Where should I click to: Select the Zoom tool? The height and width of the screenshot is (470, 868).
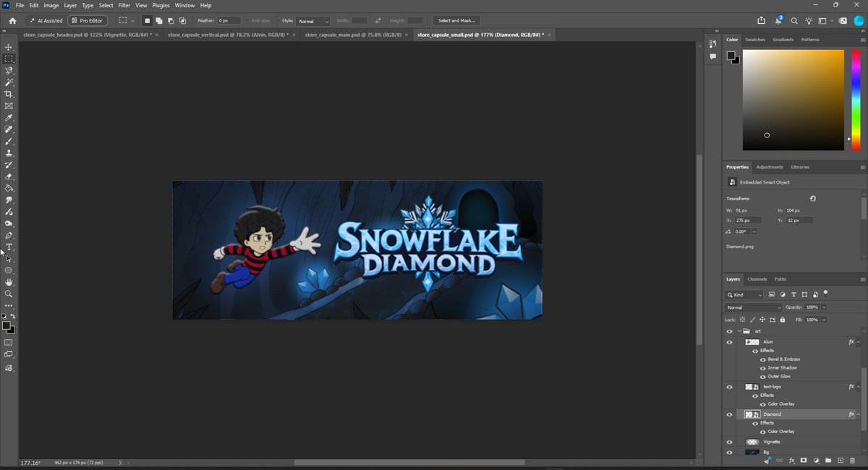point(9,294)
